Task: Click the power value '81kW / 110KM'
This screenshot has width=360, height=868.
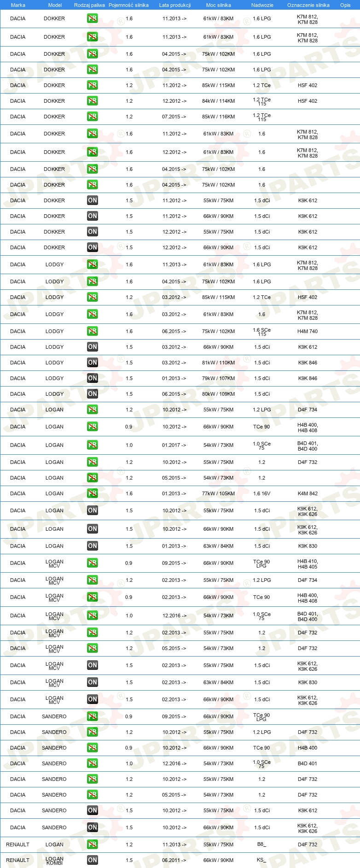Action: [x=218, y=363]
